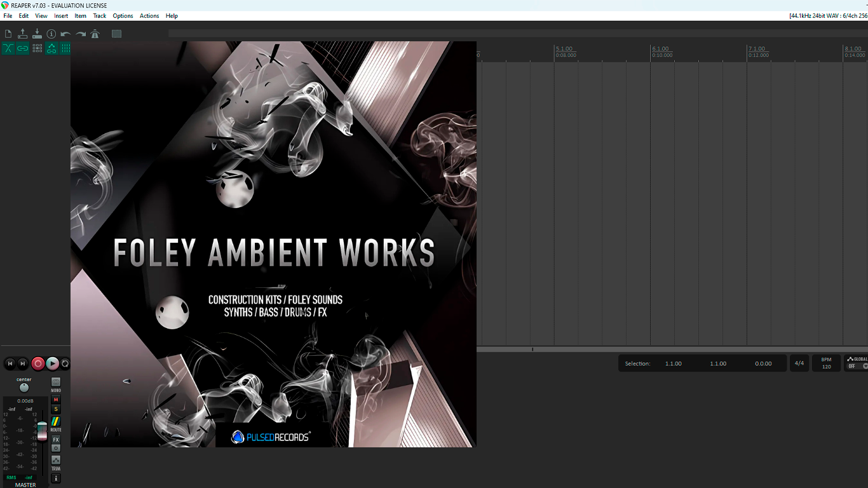Image resolution: width=868 pixels, height=488 pixels.
Task: Click the Undo arrow icon
Action: point(65,34)
